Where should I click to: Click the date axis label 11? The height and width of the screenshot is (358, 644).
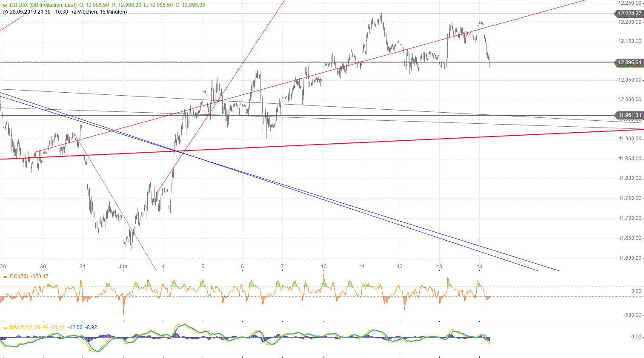362,267
